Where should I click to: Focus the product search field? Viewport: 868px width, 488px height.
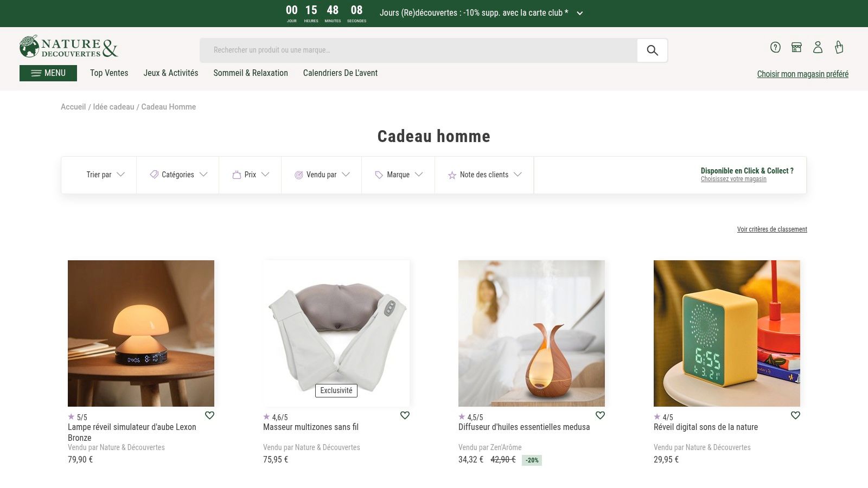point(418,50)
